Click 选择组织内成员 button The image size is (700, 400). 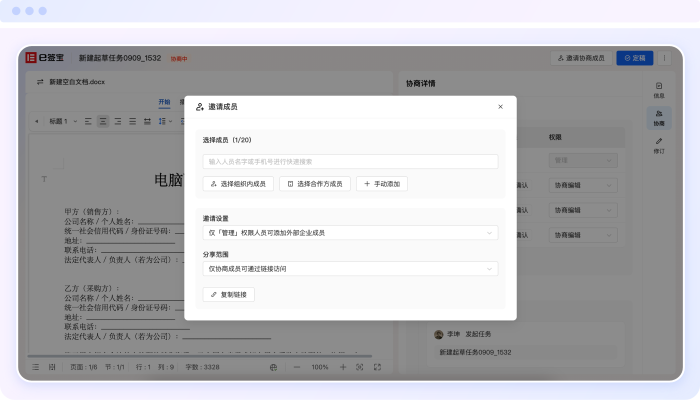(238, 184)
